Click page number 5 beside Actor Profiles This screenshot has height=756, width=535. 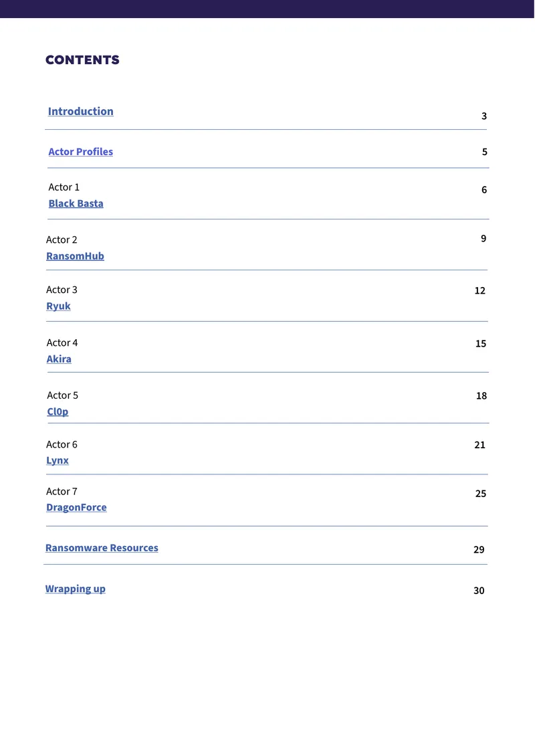point(484,152)
